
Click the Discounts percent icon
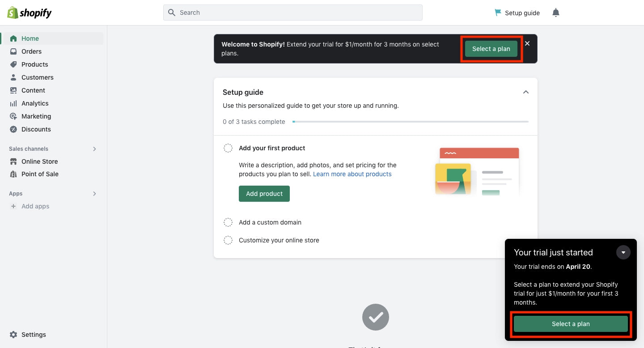point(13,129)
